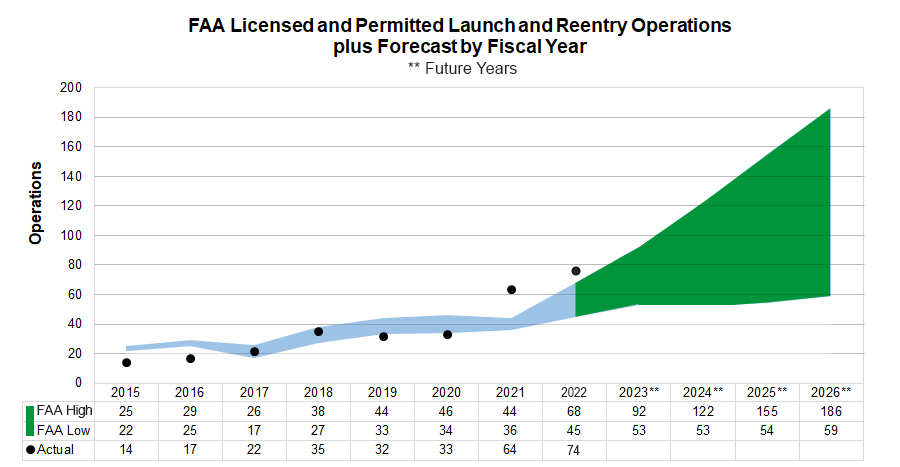900x467 pixels.
Task: Click the 2017 actual data point dot
Action: [x=254, y=352]
